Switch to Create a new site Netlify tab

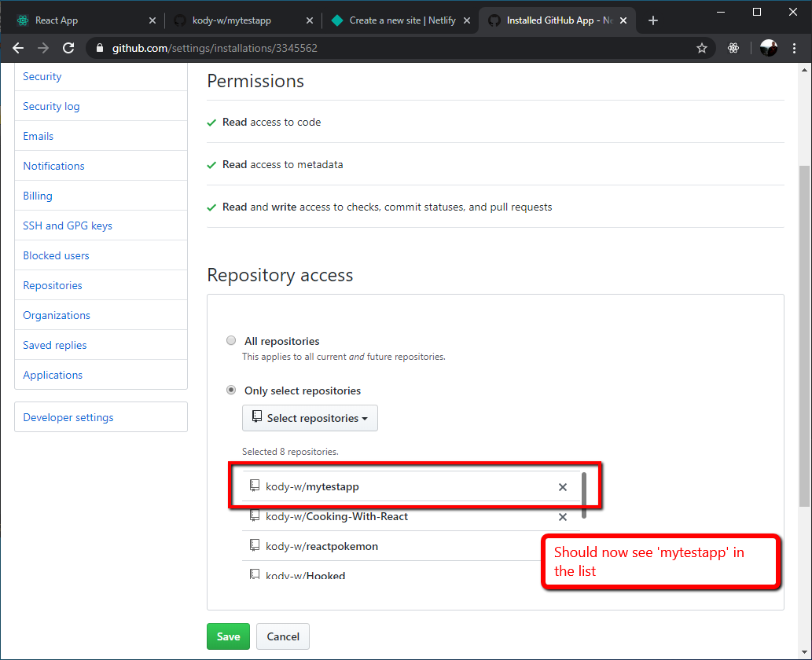click(x=400, y=20)
